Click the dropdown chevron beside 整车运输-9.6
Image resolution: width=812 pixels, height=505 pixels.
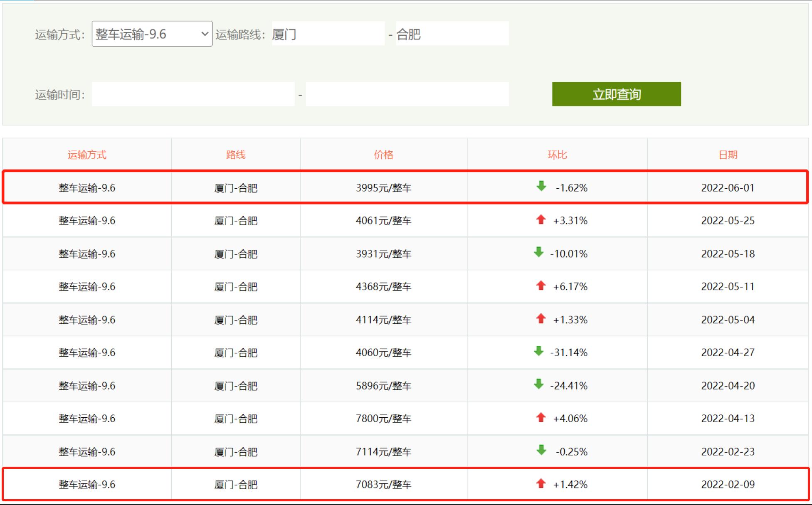point(204,34)
